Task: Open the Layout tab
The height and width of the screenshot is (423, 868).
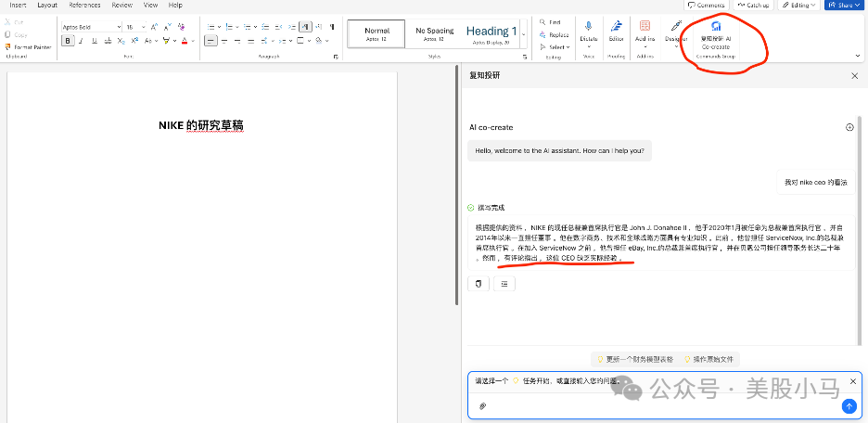Action: [x=47, y=5]
